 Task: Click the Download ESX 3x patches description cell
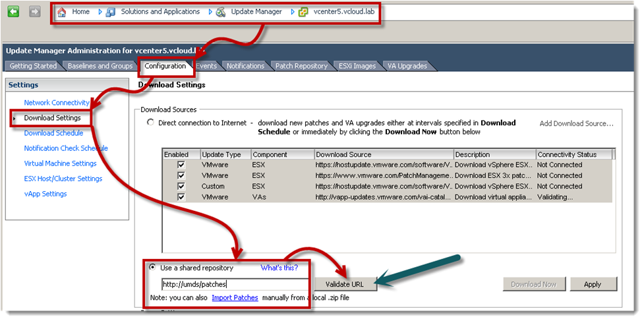click(495, 175)
